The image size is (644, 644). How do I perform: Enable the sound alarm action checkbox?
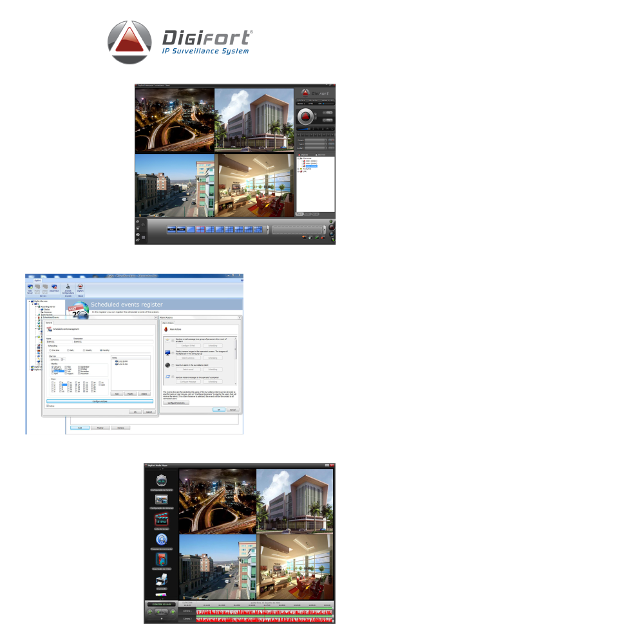coord(173,365)
